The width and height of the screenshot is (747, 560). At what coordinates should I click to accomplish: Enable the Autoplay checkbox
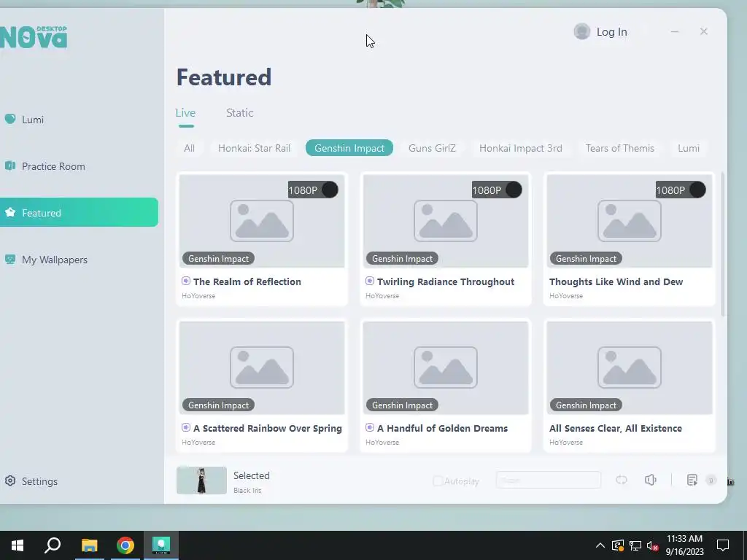[x=438, y=481]
